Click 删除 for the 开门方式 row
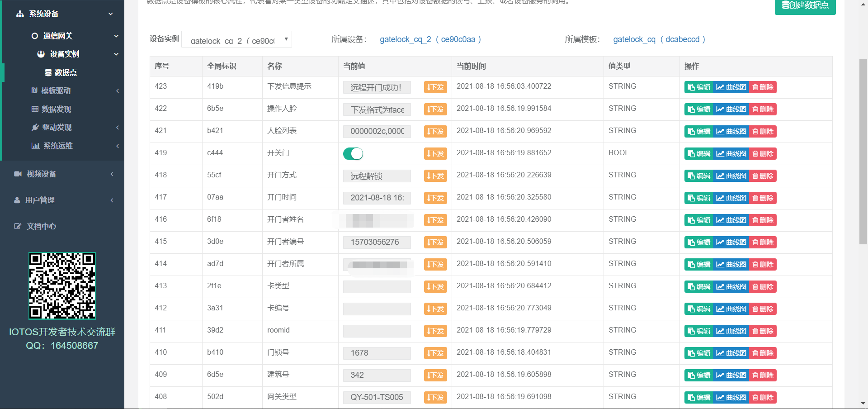 (763, 176)
